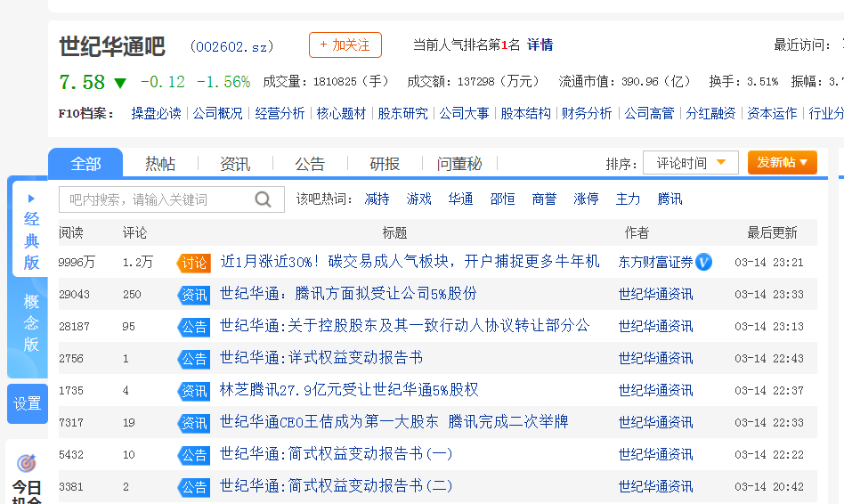Viewport: 844px width, 504px height.
Task: Open the 公告 tab
Action: click(x=310, y=164)
